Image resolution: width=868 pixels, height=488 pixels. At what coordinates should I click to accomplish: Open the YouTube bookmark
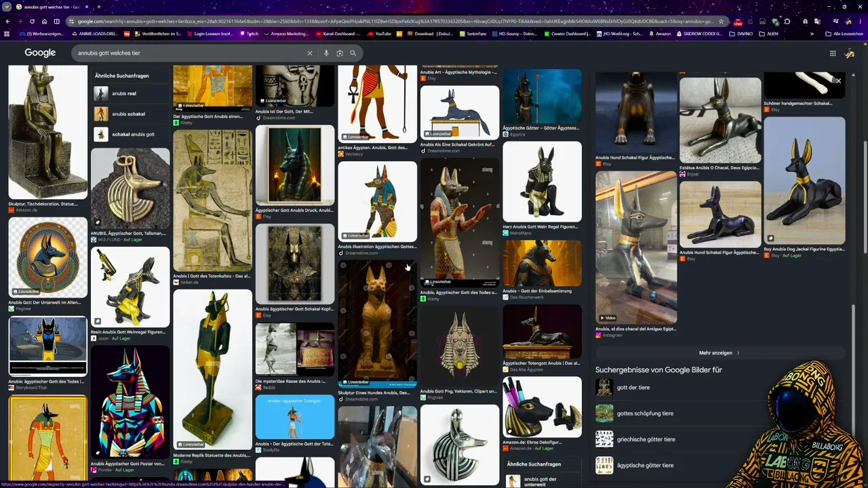pos(380,33)
